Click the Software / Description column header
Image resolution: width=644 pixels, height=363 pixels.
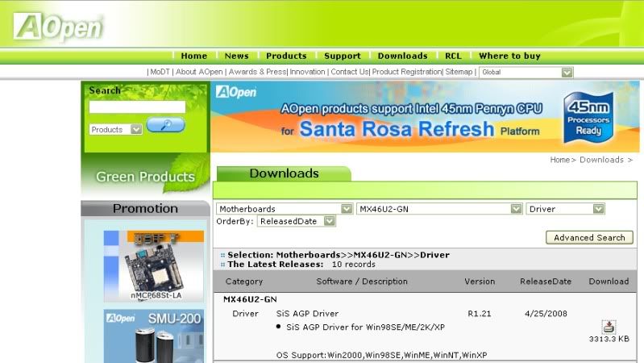click(362, 282)
